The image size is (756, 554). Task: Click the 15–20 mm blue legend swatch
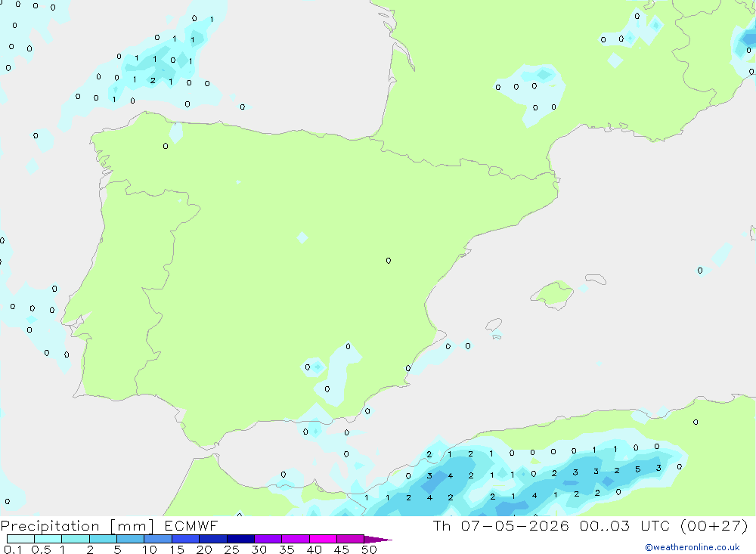pyautogui.click(x=186, y=539)
